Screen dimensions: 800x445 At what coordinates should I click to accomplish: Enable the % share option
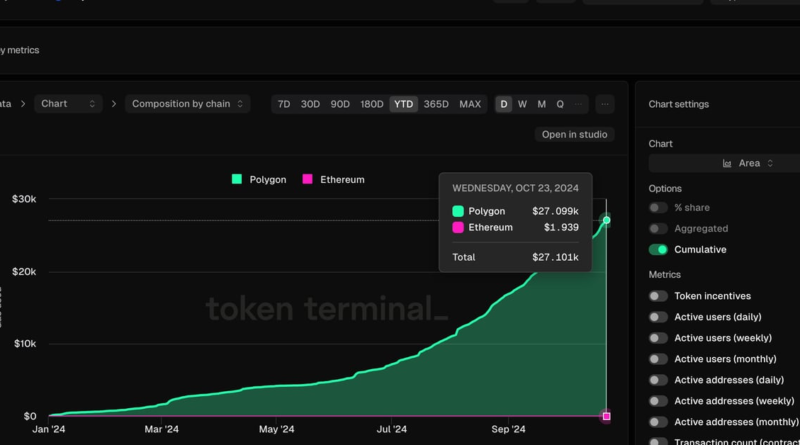tap(658, 208)
